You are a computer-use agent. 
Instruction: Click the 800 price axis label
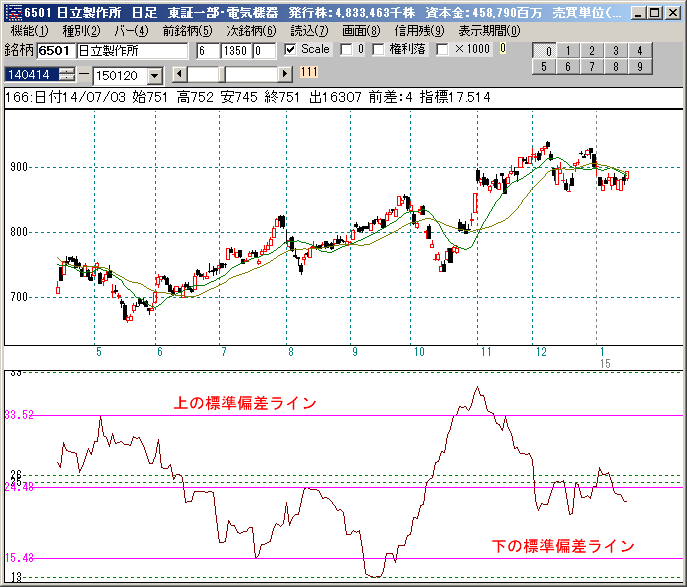(19, 232)
